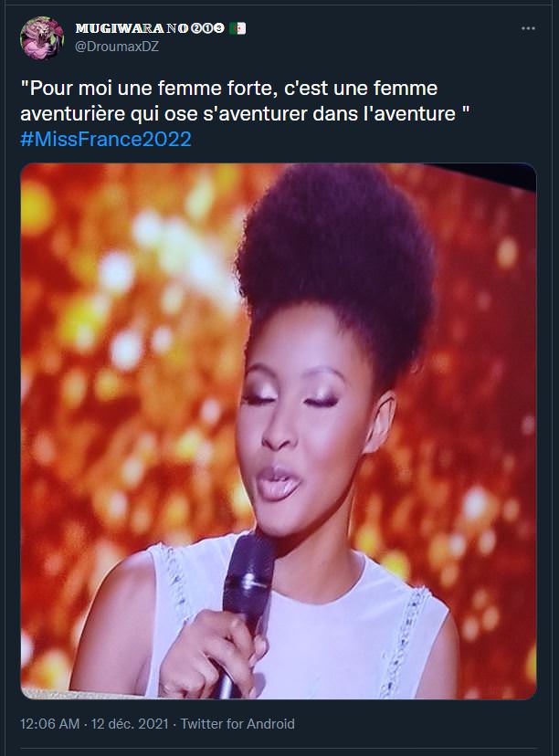Click the tweet line starting "aventurière qui ose"
This screenshot has height=756, width=559.
pos(245,114)
